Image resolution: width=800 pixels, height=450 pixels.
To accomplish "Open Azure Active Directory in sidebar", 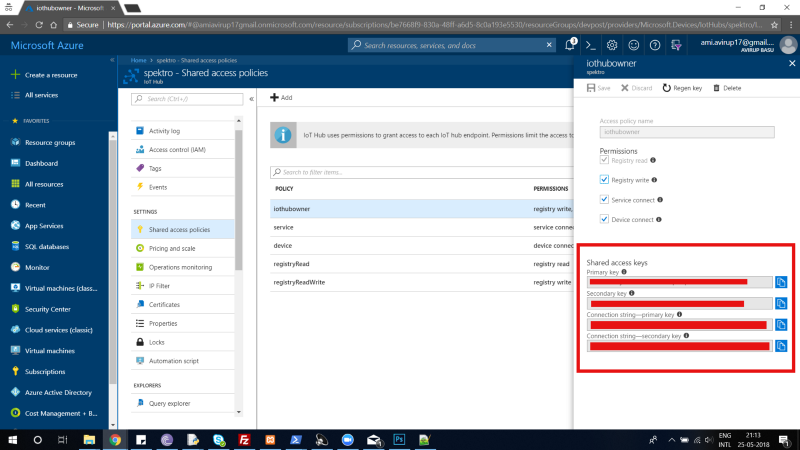I will click(x=52, y=392).
